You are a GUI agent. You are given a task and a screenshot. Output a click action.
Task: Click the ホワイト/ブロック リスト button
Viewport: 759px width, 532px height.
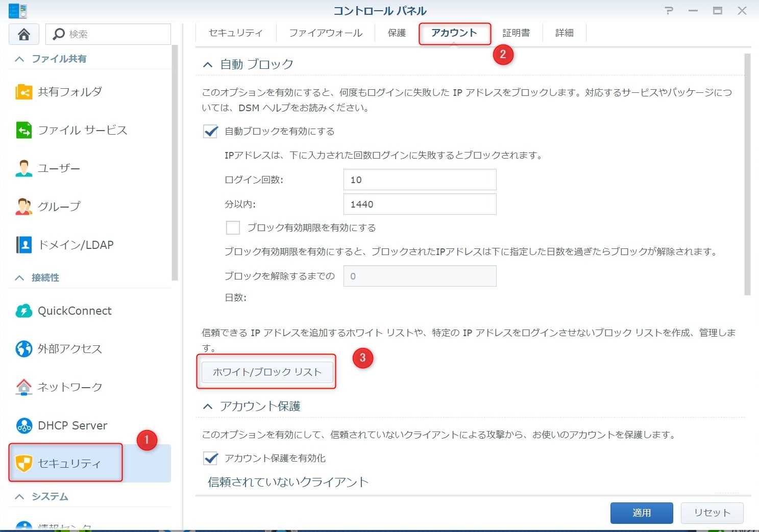(x=267, y=372)
